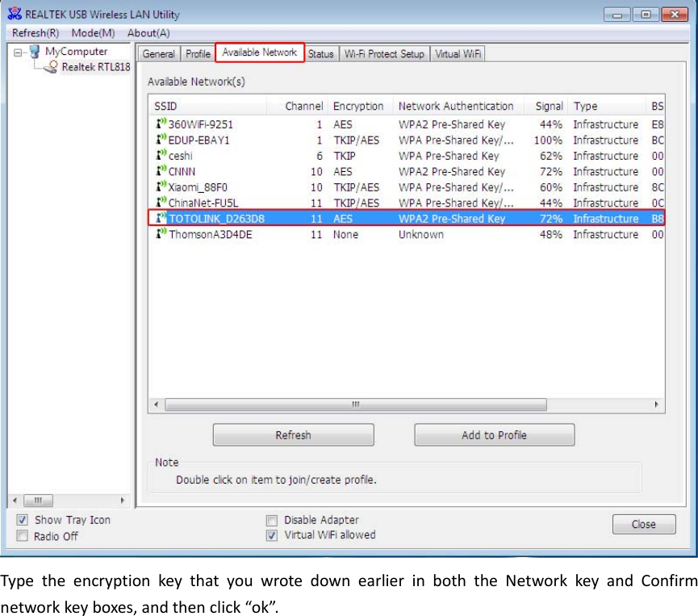Go to Wi-Fi Protect Setup tab
This screenshot has width=698, height=616.
point(384,54)
